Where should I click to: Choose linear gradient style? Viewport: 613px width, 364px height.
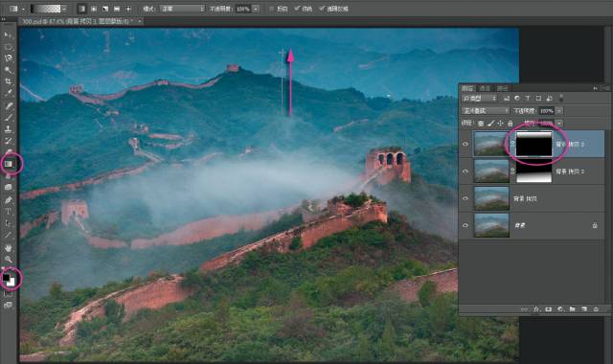(81, 9)
